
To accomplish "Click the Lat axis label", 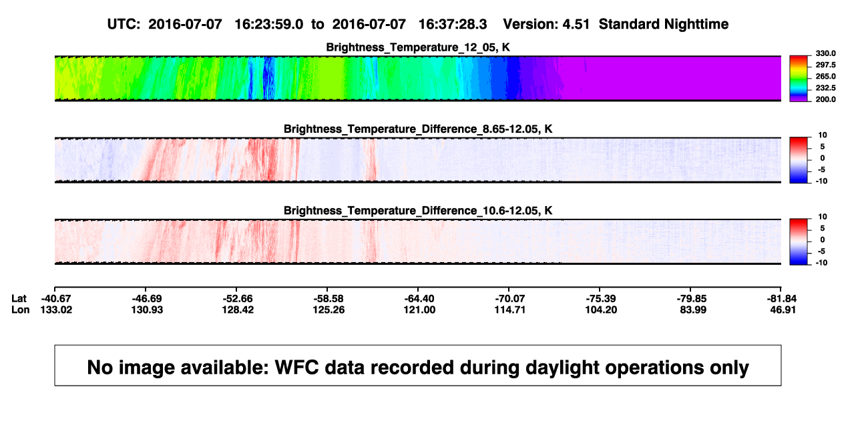I will click(19, 298).
